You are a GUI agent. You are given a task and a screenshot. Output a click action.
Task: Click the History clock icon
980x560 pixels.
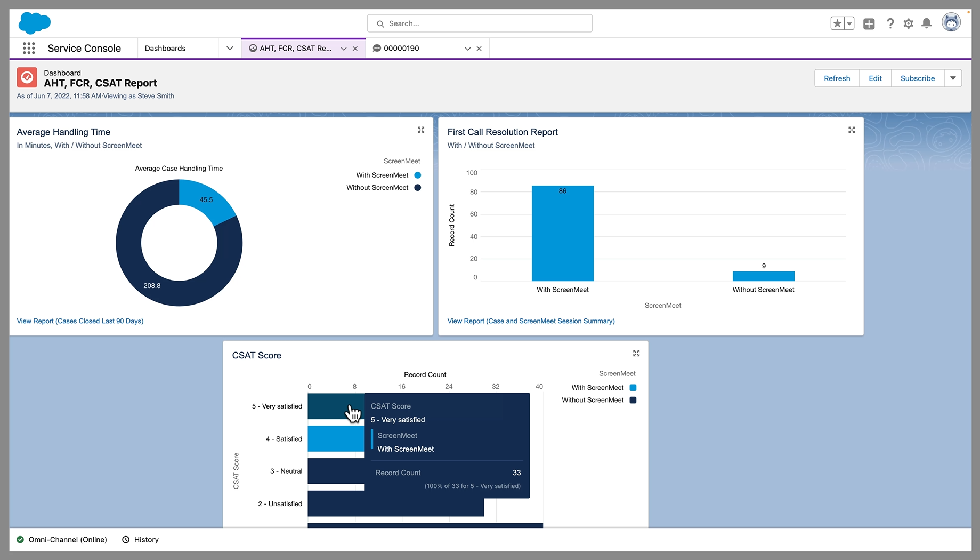(126, 540)
